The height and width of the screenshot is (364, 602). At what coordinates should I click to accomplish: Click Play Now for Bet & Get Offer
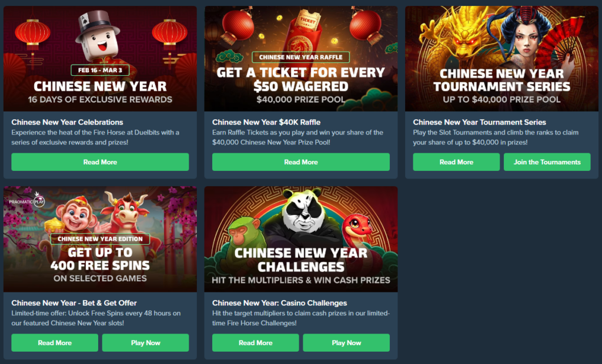146,342
